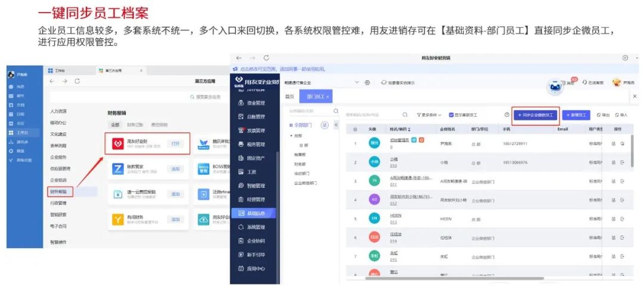Click the edit icon beside 全部部门
Image resolution: width=644 pixels, height=291 pixels.
click(324, 125)
